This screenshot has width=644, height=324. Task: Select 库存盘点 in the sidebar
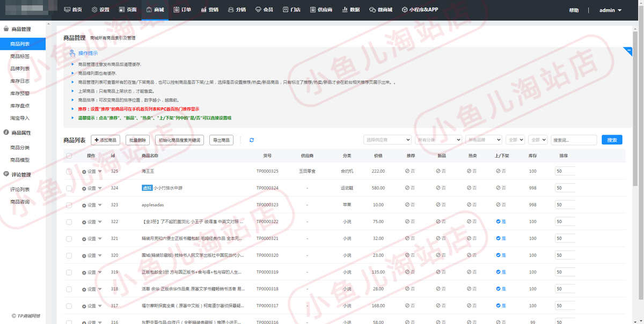[20, 106]
